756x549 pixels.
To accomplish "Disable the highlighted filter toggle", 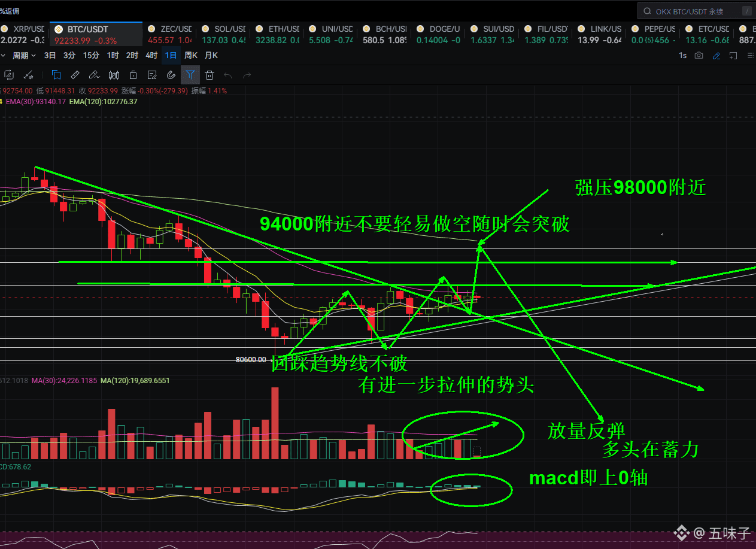I will (x=190, y=75).
